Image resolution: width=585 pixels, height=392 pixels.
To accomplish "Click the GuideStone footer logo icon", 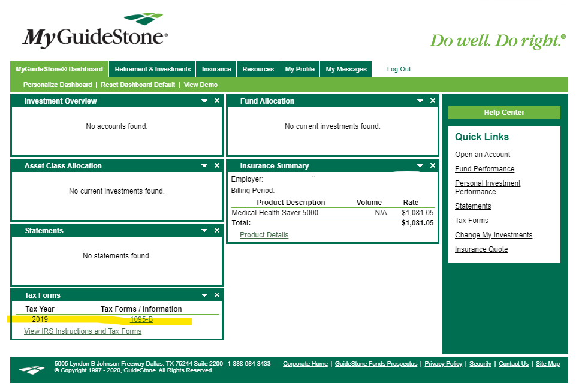I will 32,370.
